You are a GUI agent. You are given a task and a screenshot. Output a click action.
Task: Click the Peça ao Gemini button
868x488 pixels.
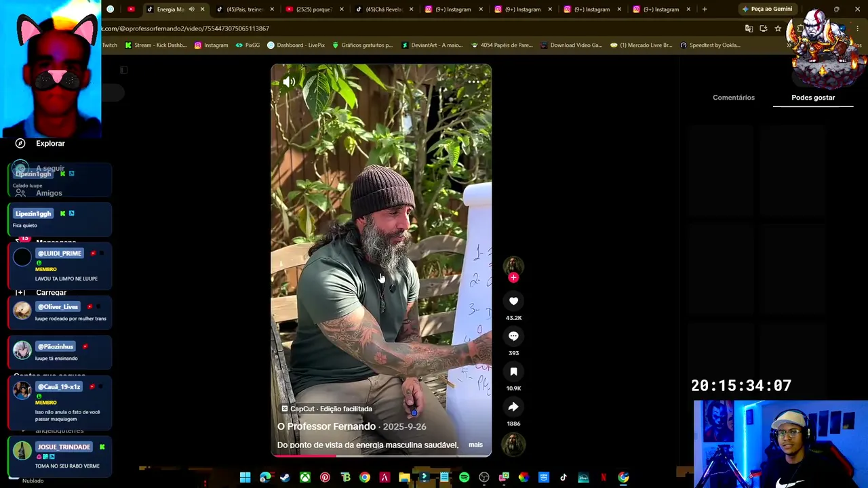click(767, 9)
